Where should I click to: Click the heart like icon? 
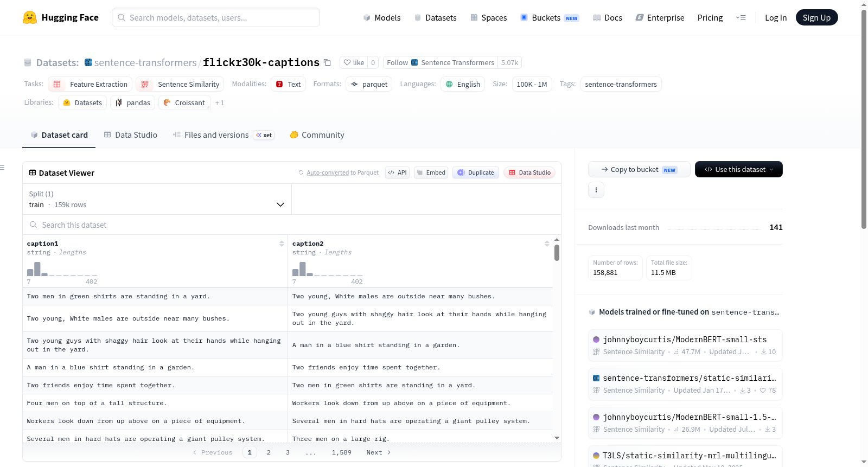[347, 62]
